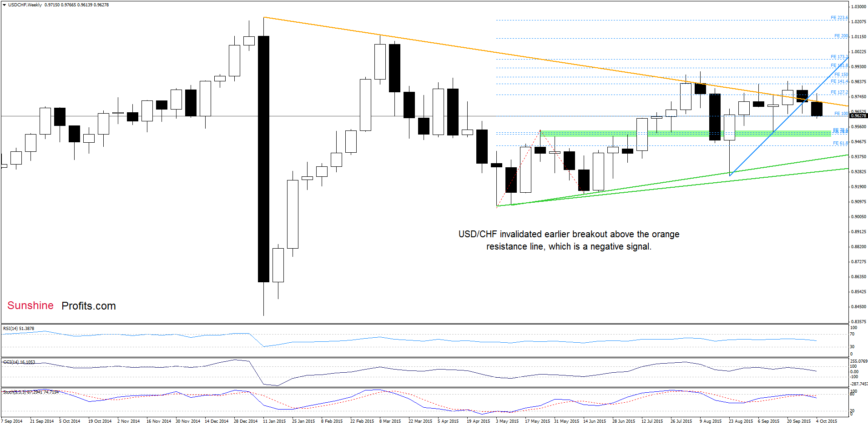Select the annotation text about invalidated breakout
This screenshot has height=425, width=868.
pos(569,240)
